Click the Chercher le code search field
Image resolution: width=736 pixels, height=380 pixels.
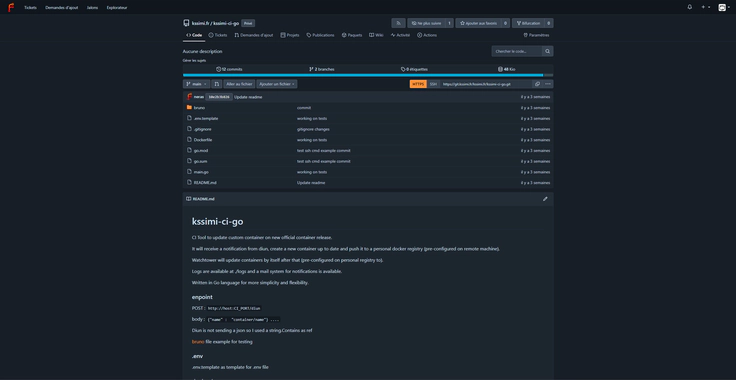coord(517,51)
